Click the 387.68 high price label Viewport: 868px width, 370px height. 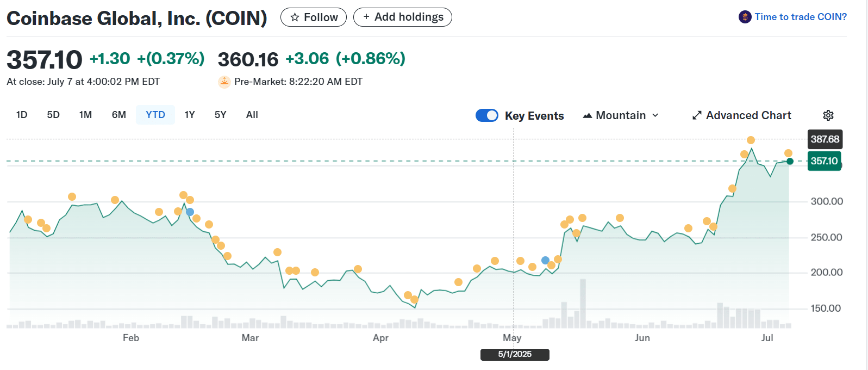(825, 139)
